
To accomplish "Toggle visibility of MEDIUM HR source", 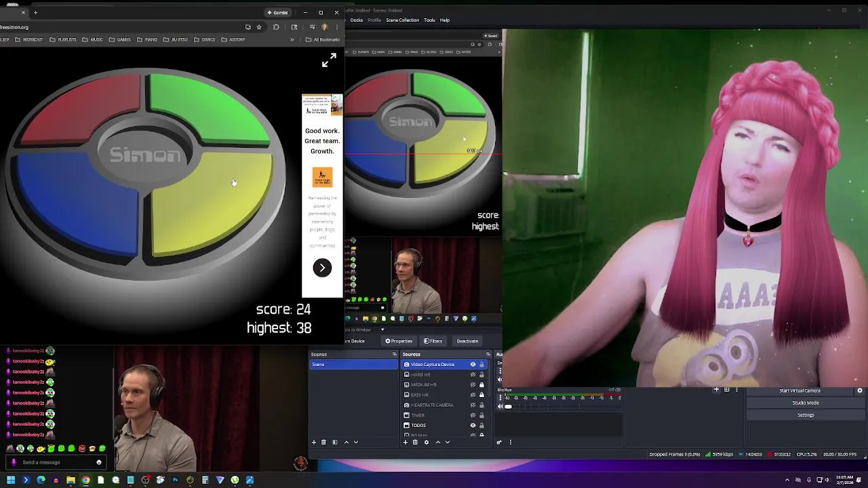I will pyautogui.click(x=473, y=384).
